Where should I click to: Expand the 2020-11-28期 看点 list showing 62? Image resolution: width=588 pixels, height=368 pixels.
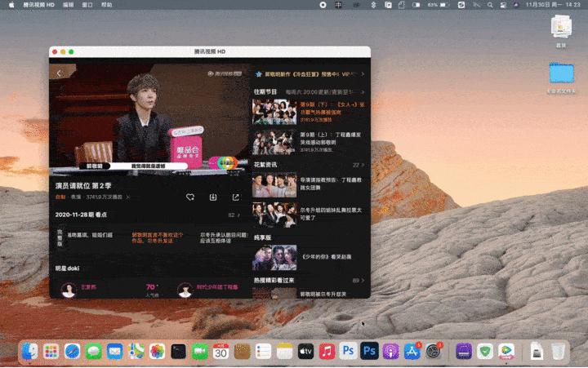234,215
